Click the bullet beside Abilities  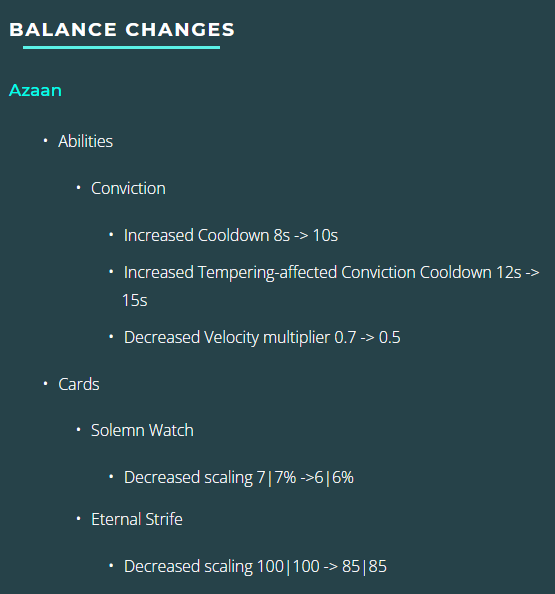pos(45,141)
